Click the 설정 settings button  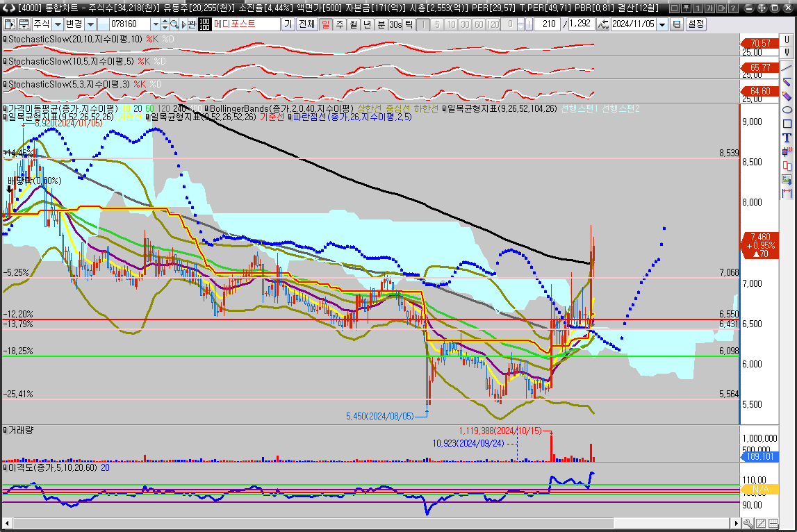[696, 24]
